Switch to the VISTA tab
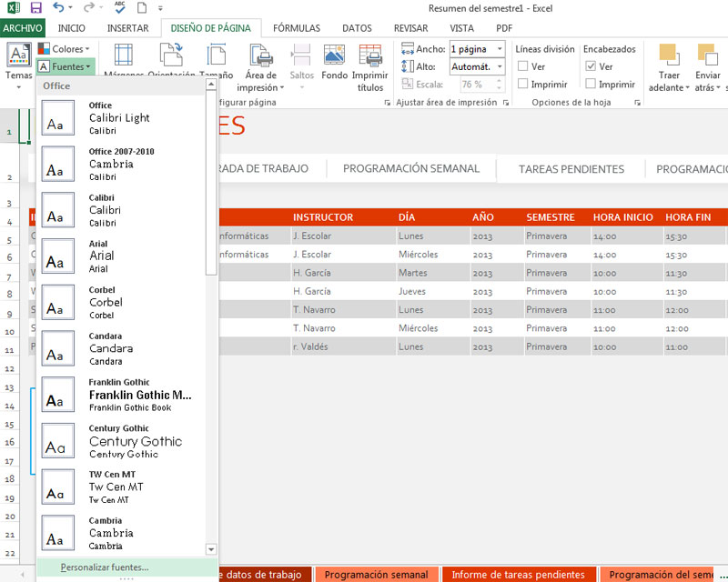 pos(461,28)
